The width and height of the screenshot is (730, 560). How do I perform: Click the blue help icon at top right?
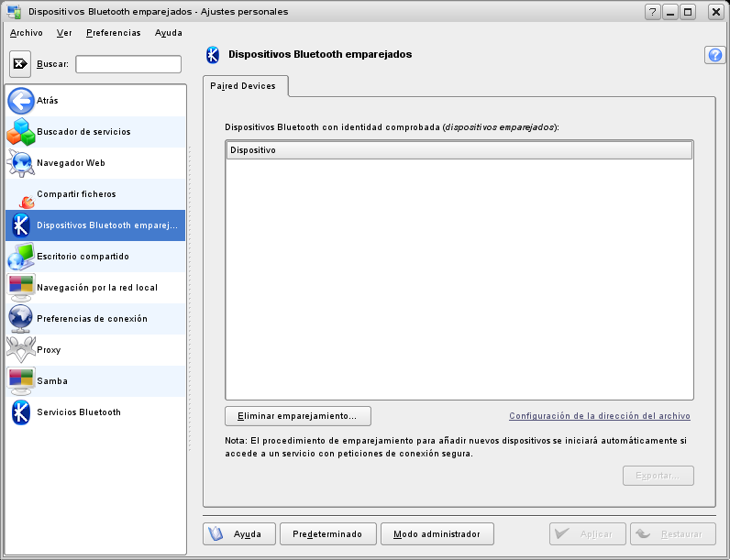click(x=714, y=55)
